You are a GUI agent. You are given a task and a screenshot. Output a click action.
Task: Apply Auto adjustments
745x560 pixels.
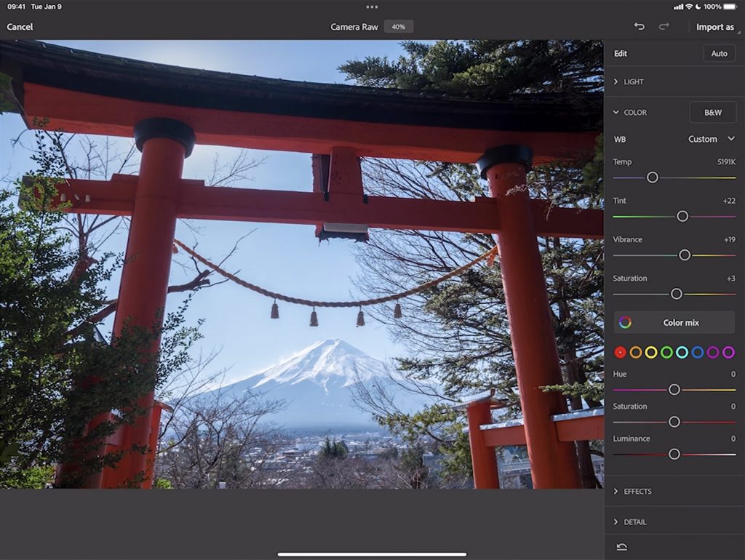(x=719, y=53)
